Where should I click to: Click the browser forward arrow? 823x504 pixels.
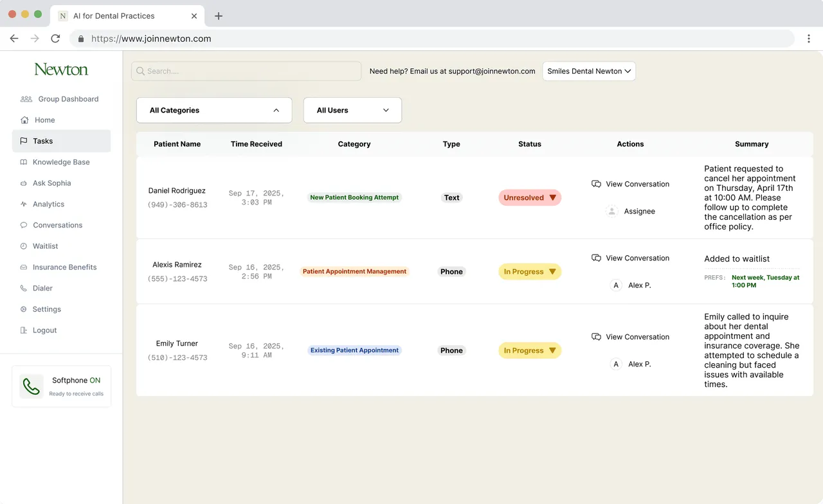(35, 39)
